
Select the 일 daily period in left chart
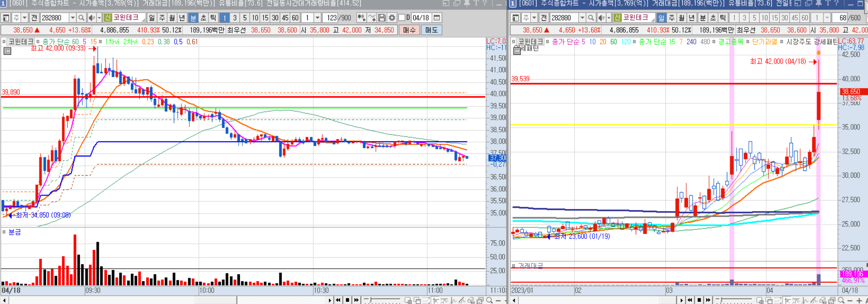pyautogui.click(x=151, y=18)
